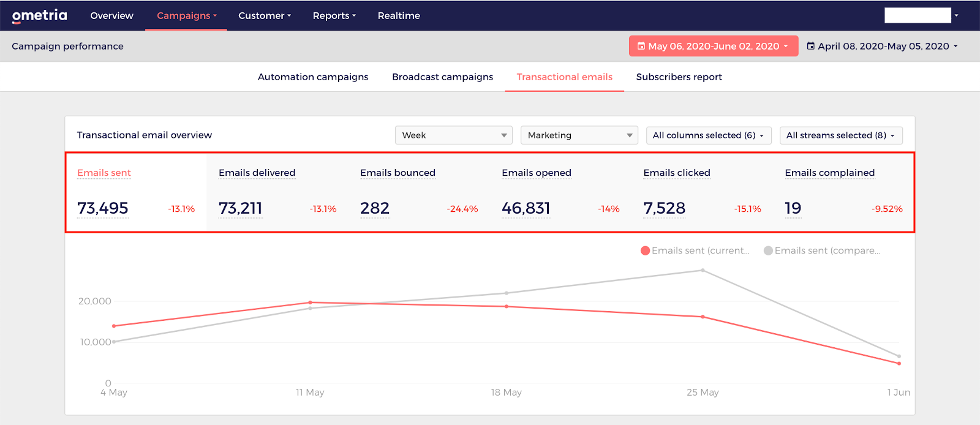Open the Reports menu
Viewport: 980px width, 425px height.
point(334,16)
